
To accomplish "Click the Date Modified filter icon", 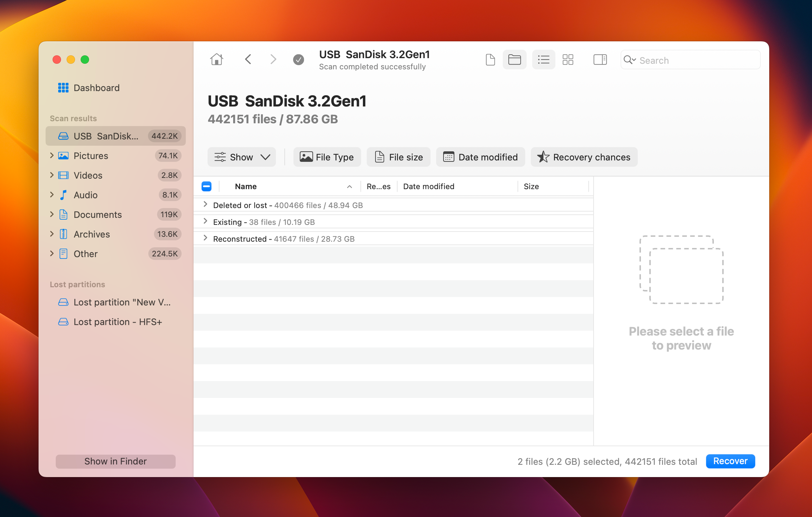I will (x=481, y=157).
